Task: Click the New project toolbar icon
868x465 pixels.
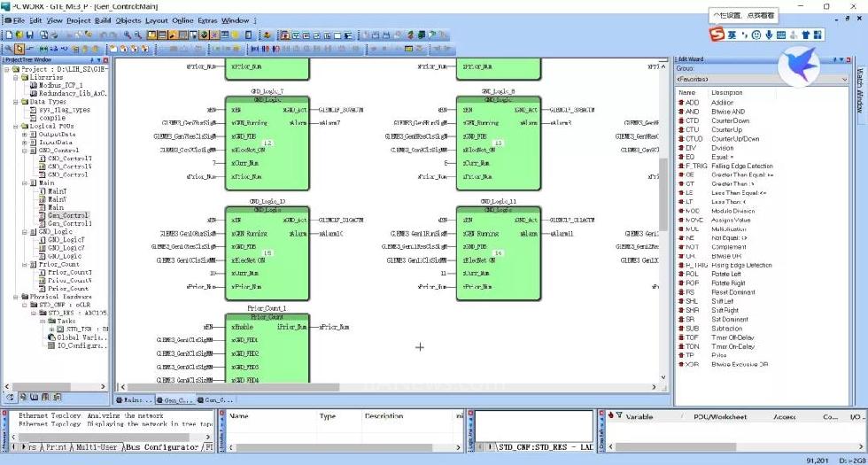Action: point(7,35)
